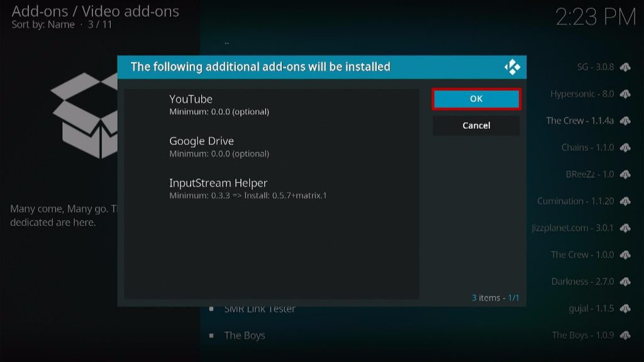This screenshot has height=362, width=644.
Task: Select the 'gujal - 1.1.5' version label
Action: point(591,309)
